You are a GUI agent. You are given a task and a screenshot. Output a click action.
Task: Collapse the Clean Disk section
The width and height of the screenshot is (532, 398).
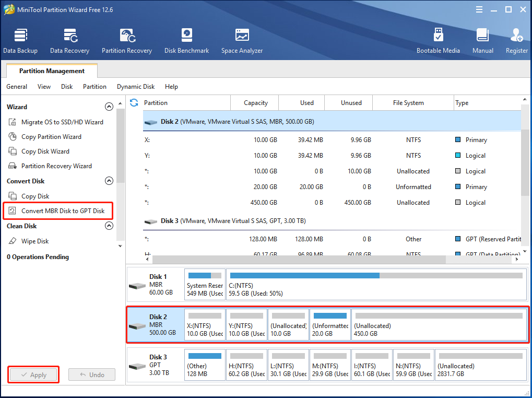pyautogui.click(x=109, y=226)
